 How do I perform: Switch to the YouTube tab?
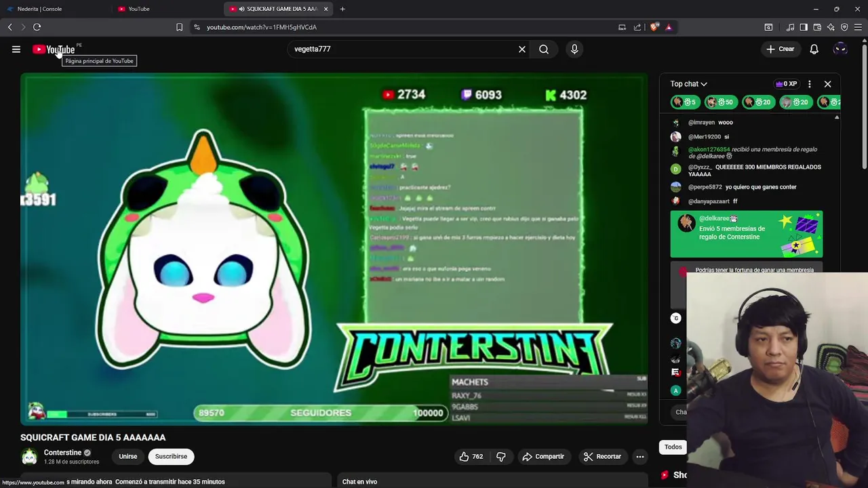(x=166, y=9)
